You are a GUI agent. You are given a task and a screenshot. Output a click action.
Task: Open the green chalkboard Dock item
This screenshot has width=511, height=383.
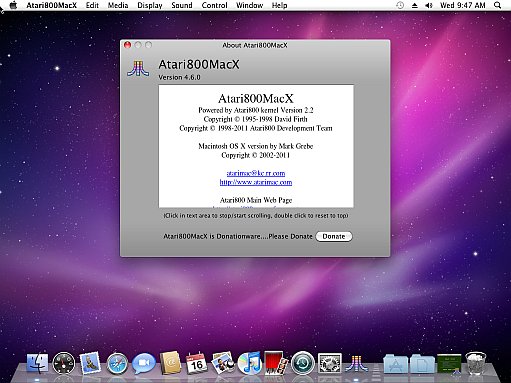(449, 363)
